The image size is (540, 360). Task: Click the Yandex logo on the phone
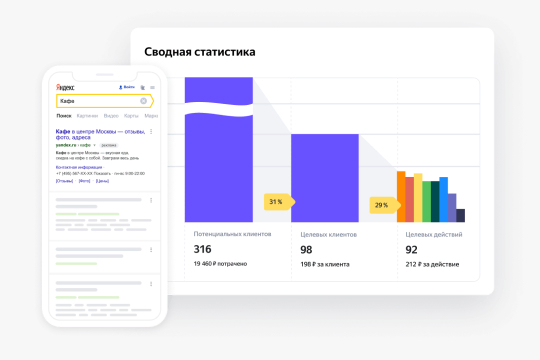[x=65, y=88]
